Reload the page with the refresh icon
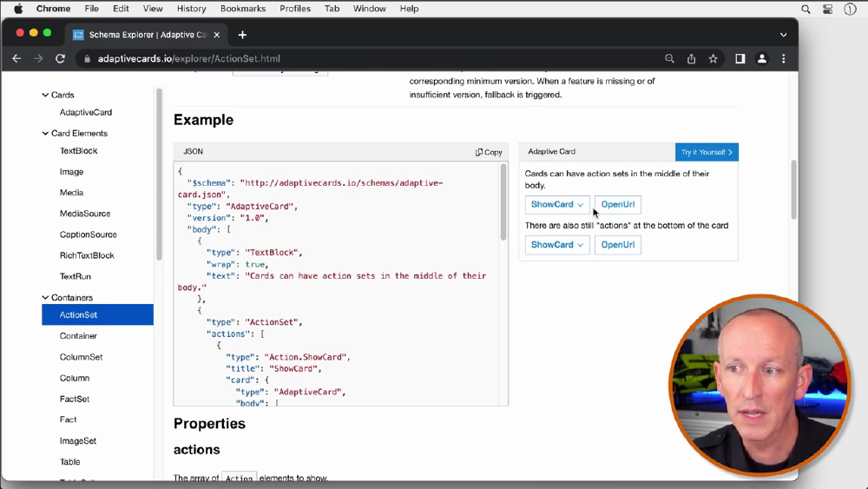The height and width of the screenshot is (489, 868). pos(60,58)
